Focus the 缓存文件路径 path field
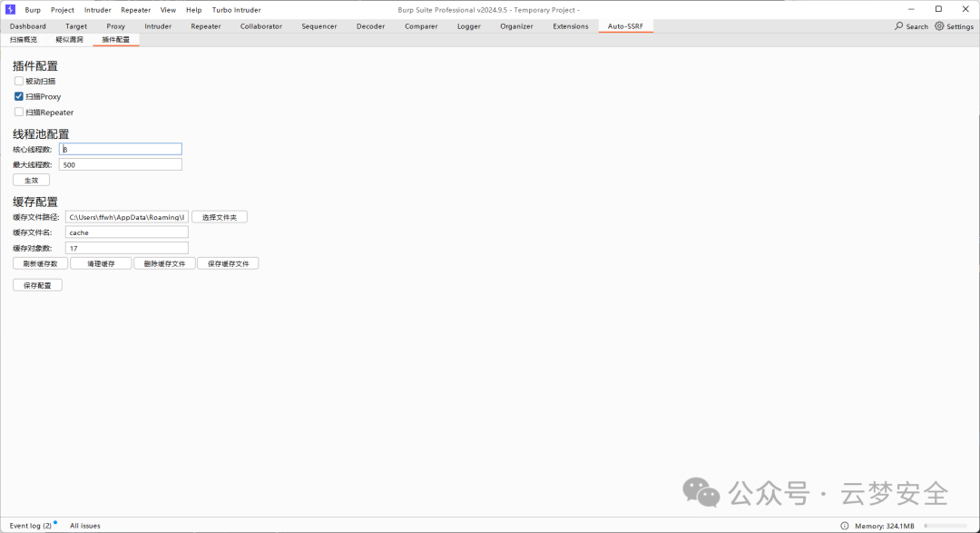980x533 pixels. coord(127,217)
